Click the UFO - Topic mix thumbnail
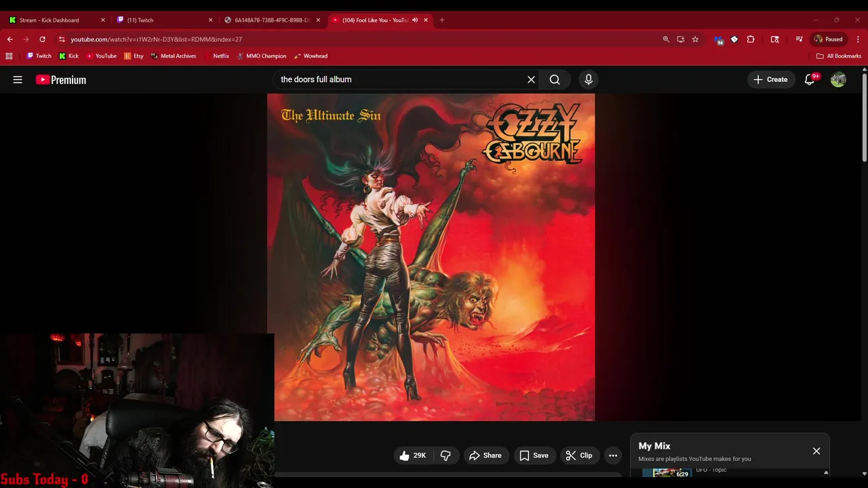868x488 pixels. [667, 472]
